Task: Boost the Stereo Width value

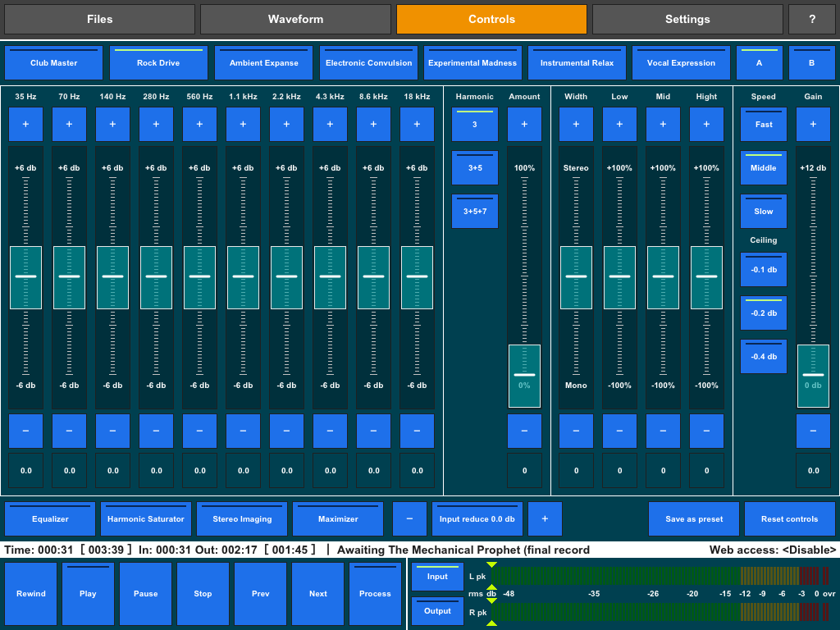Action: pos(576,124)
